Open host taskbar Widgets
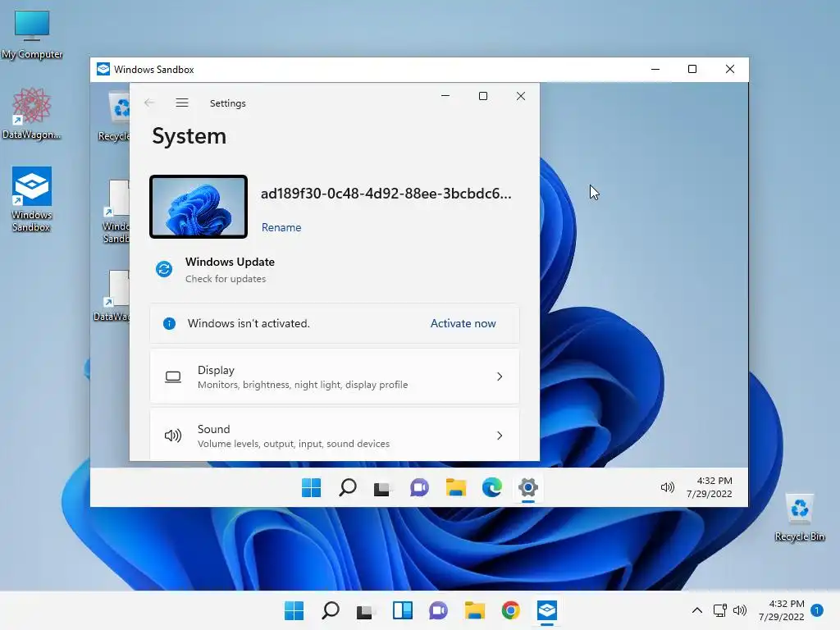Viewport: 840px width, 630px height. pos(403,610)
